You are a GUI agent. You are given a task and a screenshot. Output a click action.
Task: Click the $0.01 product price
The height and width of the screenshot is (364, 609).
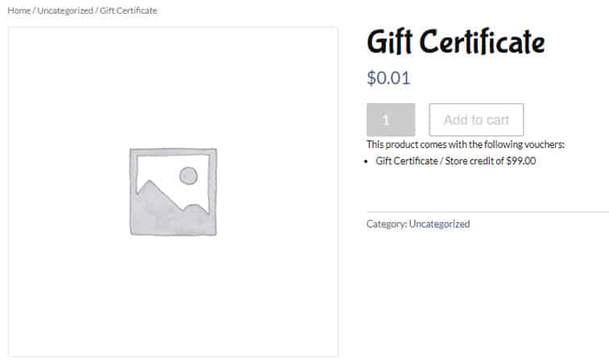(388, 78)
